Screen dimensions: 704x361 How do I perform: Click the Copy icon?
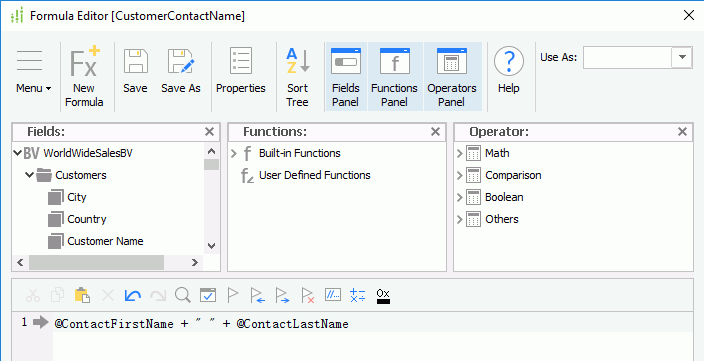(x=57, y=295)
